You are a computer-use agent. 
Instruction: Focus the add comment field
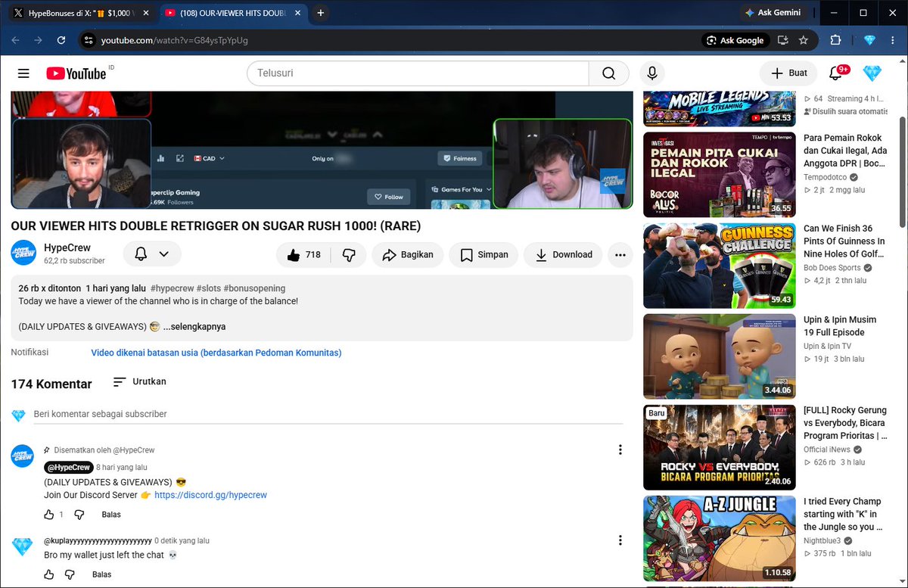coord(328,414)
